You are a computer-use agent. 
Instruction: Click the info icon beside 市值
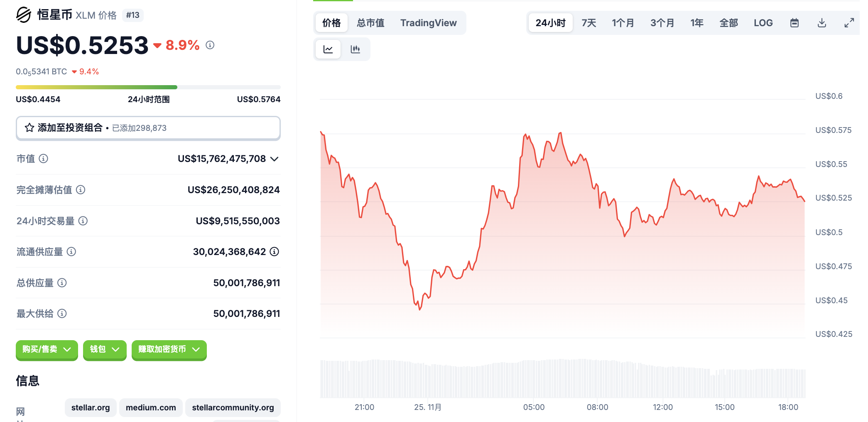pos(44,159)
